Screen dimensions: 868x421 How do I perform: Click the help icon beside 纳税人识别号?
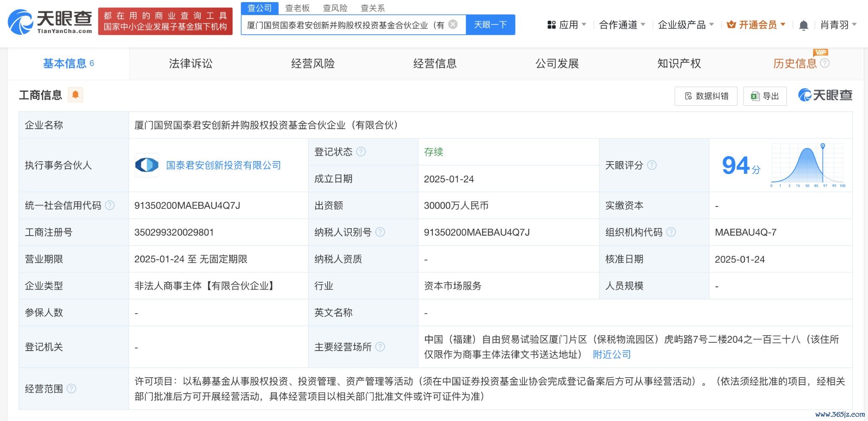[x=380, y=232]
